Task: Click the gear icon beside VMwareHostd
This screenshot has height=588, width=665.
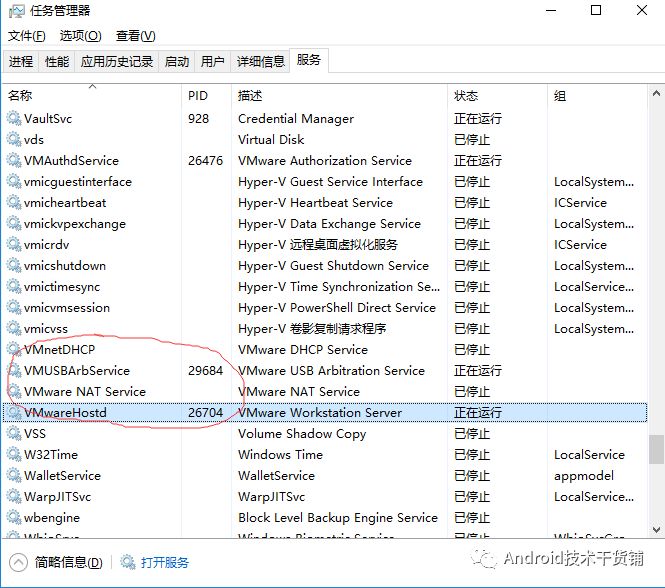Action: pos(14,412)
